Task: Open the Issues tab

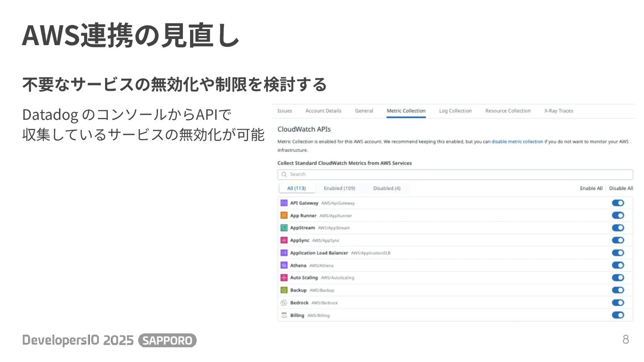Action: (x=284, y=111)
